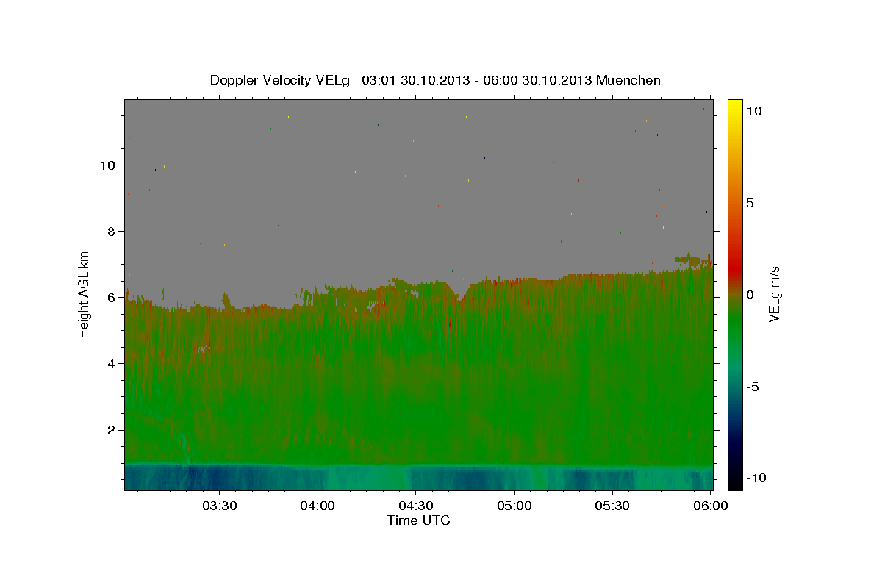The width and height of the screenshot is (882, 588).
Task: Click the height tick label 8
Action: point(111,232)
